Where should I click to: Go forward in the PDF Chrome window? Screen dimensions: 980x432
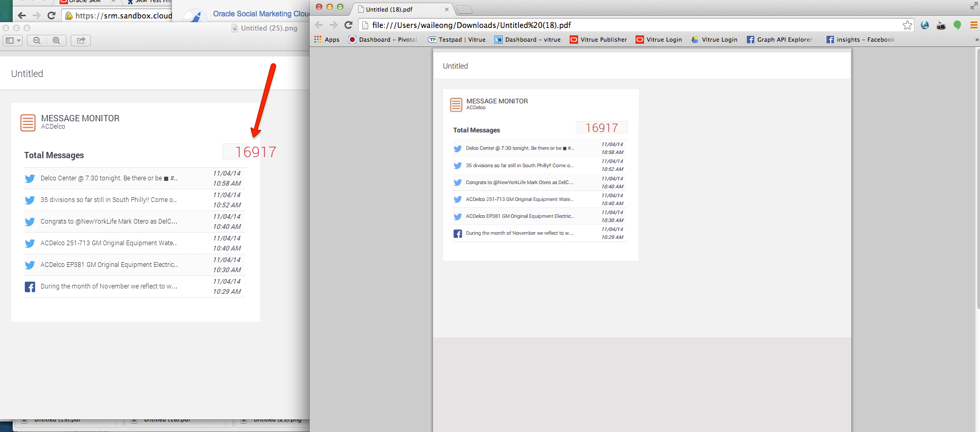333,25
